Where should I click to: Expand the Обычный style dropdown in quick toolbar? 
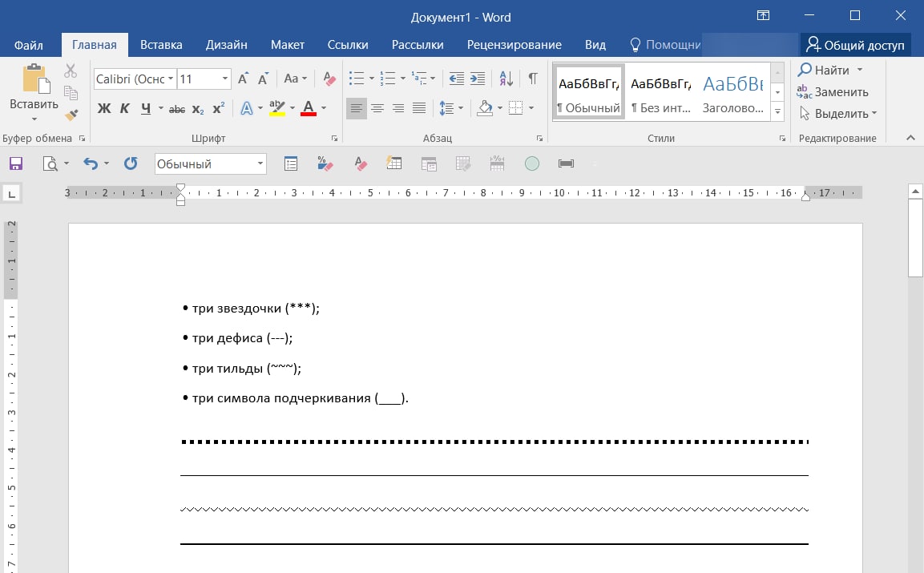pyautogui.click(x=260, y=163)
